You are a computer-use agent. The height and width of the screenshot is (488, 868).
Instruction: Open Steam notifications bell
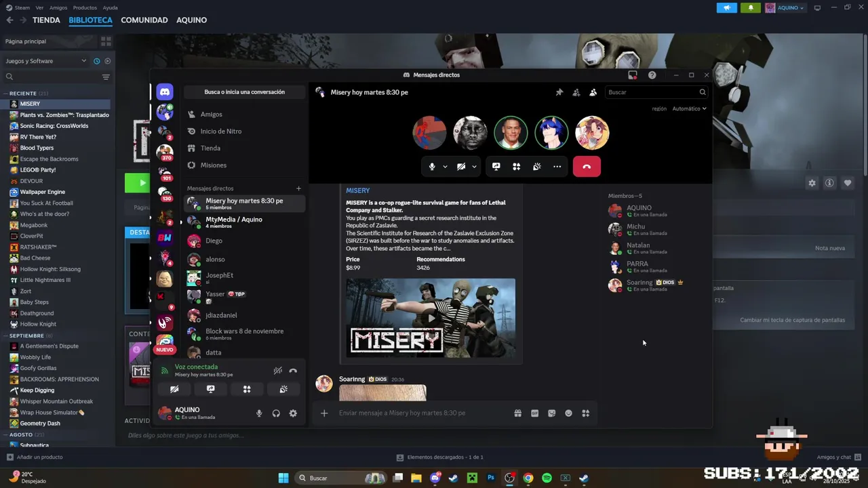tap(751, 7)
